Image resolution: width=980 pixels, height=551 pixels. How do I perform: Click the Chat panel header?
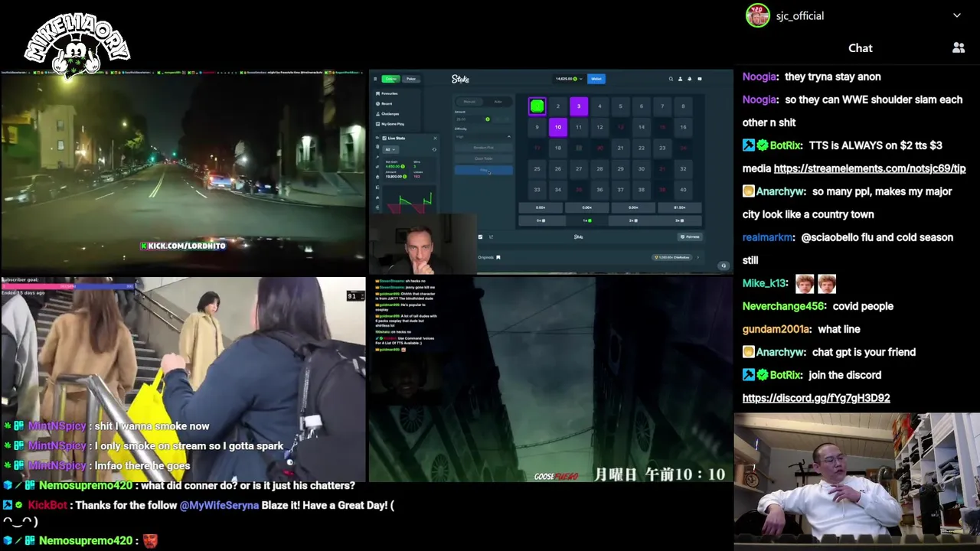860,47
